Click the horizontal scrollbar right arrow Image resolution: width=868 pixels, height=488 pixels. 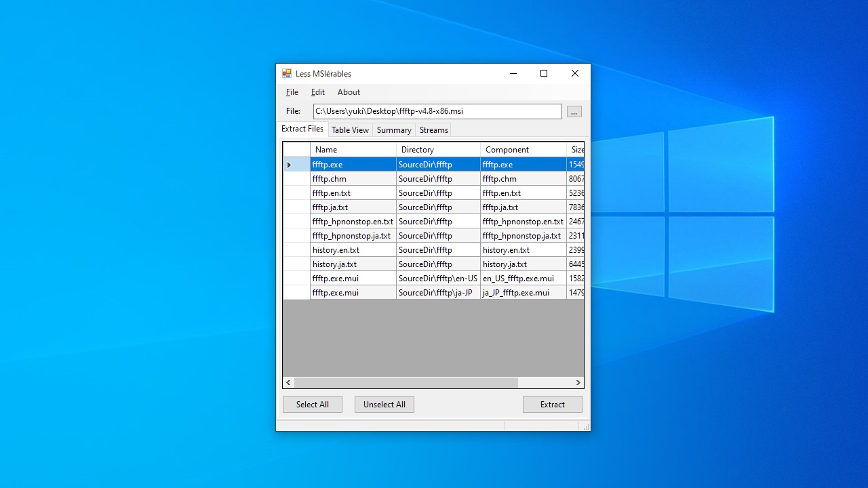578,382
